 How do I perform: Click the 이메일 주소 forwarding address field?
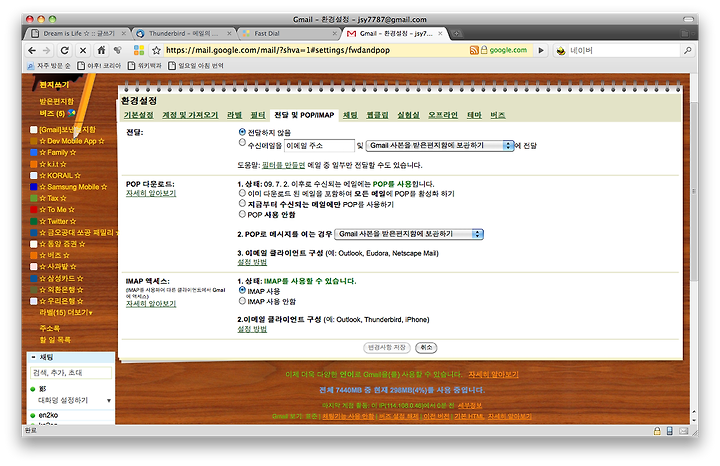319,146
